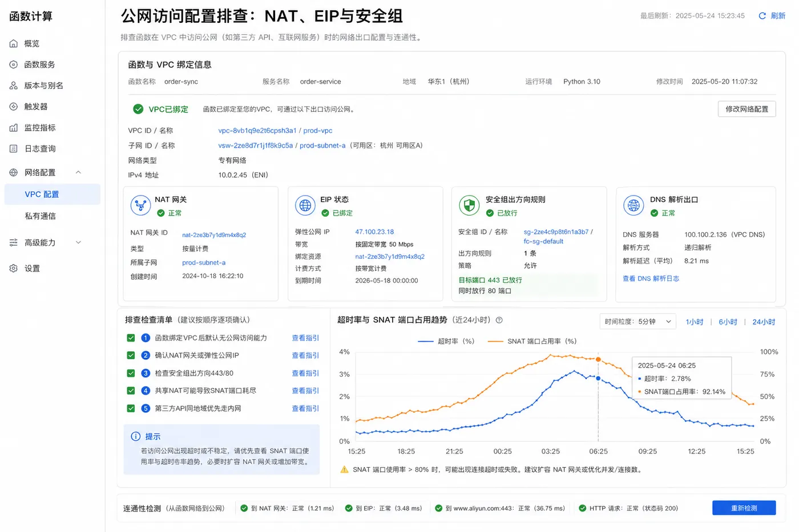This screenshot has height=532, width=799.
Task: Click the refresh arrow icon beside 刷新
Action: [x=762, y=16]
